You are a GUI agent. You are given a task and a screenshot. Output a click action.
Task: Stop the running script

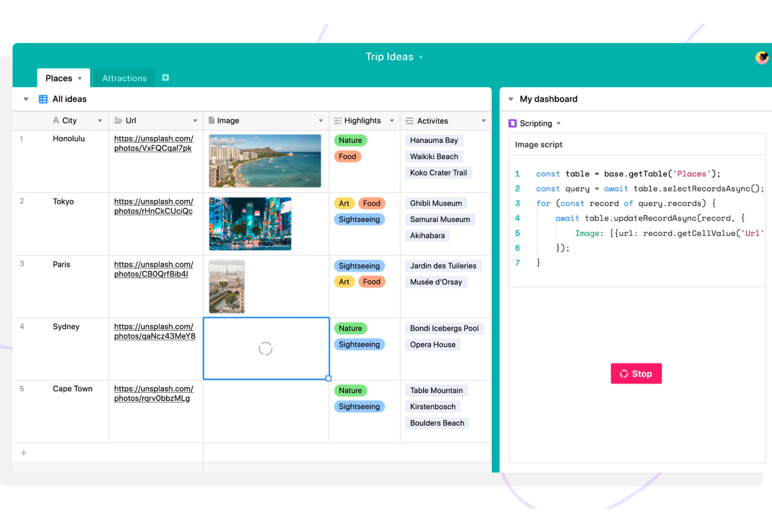pyautogui.click(x=636, y=374)
